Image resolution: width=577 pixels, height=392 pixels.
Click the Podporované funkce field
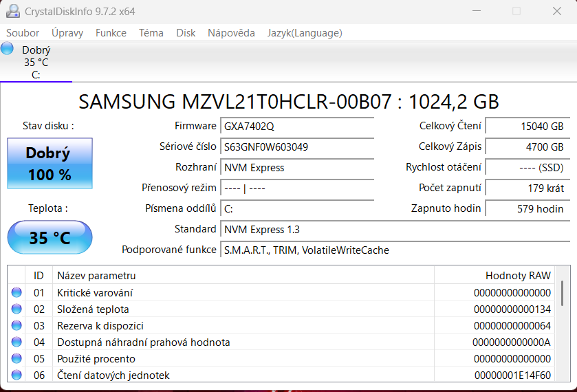(395, 250)
